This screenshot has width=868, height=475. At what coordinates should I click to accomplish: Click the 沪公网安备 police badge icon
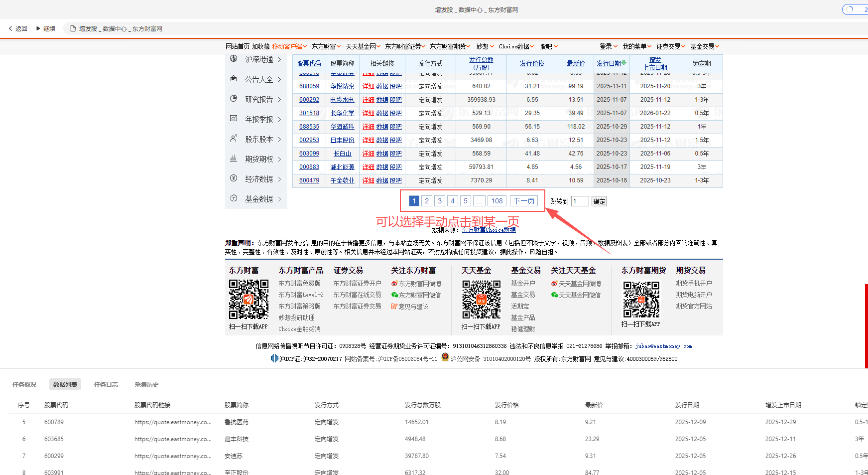point(445,357)
